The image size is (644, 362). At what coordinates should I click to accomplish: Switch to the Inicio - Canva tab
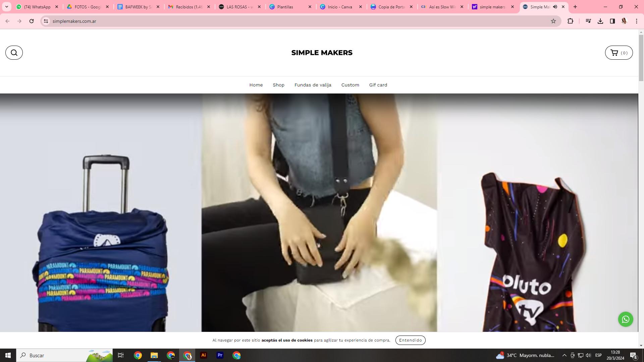pyautogui.click(x=339, y=7)
